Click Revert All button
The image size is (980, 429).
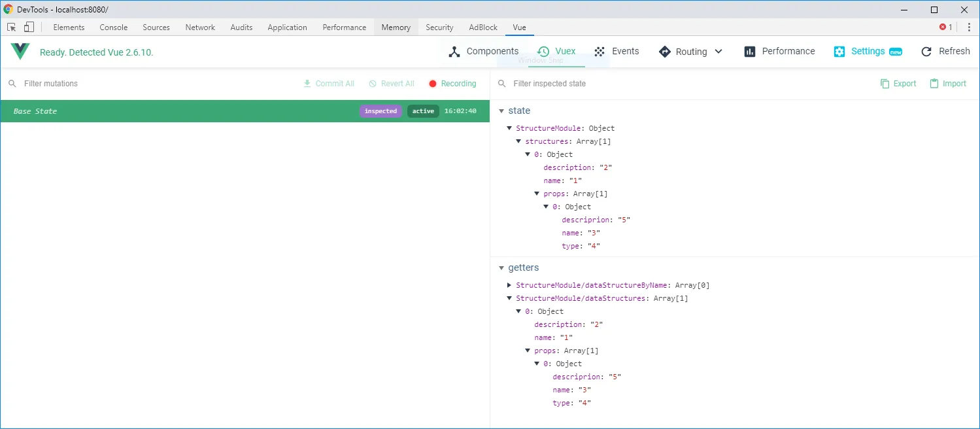(x=392, y=84)
